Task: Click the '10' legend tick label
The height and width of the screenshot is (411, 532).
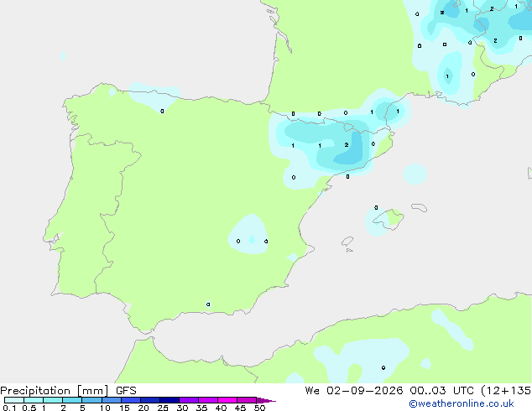Action: (x=105, y=408)
